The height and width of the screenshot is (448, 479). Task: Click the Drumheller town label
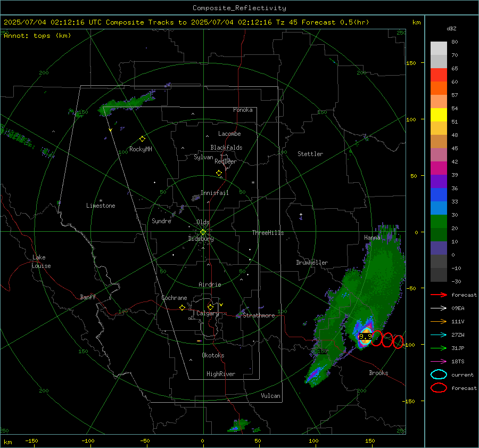pos(312,263)
